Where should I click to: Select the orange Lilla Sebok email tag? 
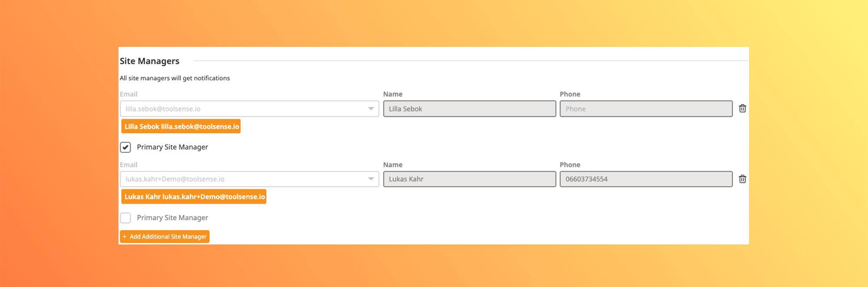[x=181, y=126]
